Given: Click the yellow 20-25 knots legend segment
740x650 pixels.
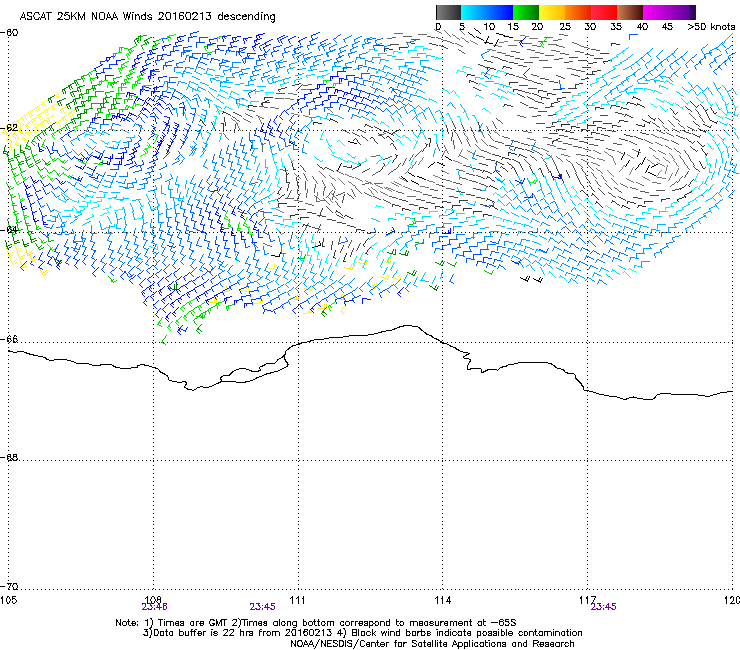Looking at the screenshot, I should click(x=552, y=12).
